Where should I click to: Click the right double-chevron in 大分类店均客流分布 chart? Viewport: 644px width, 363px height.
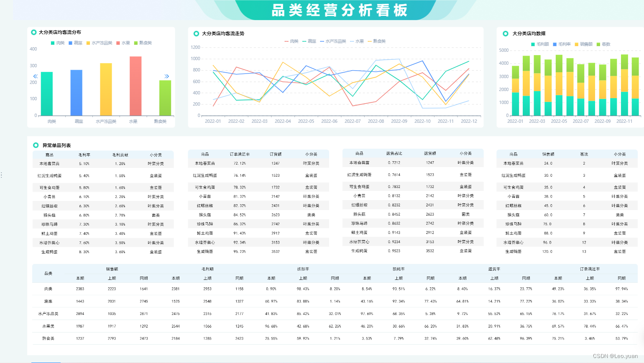pyautogui.click(x=167, y=76)
